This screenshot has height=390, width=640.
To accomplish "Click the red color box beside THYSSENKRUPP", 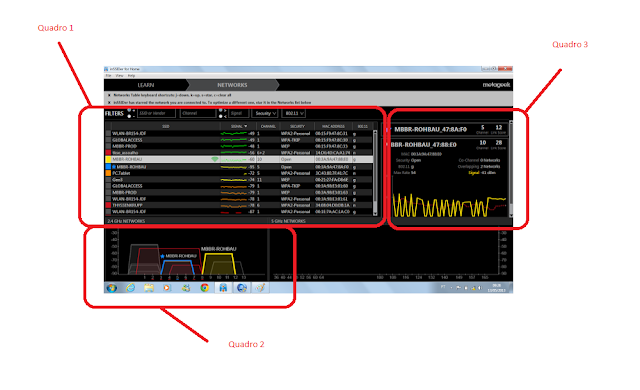I will (108, 205).
